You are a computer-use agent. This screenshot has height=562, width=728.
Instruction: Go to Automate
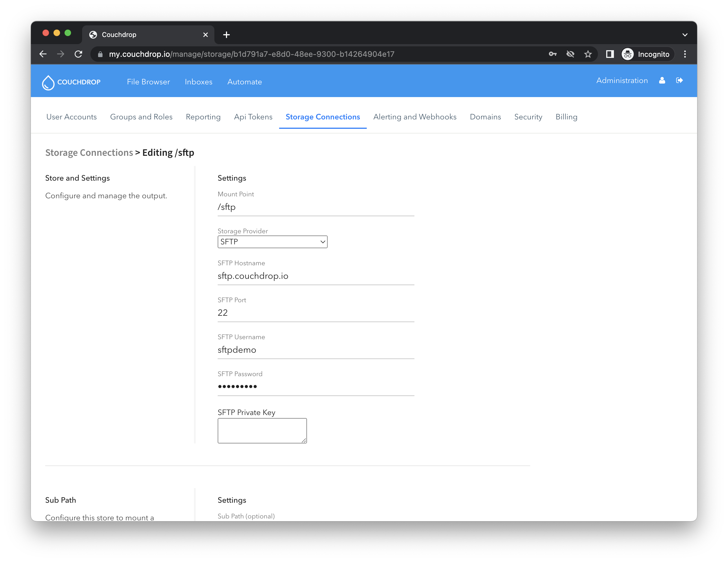click(244, 82)
